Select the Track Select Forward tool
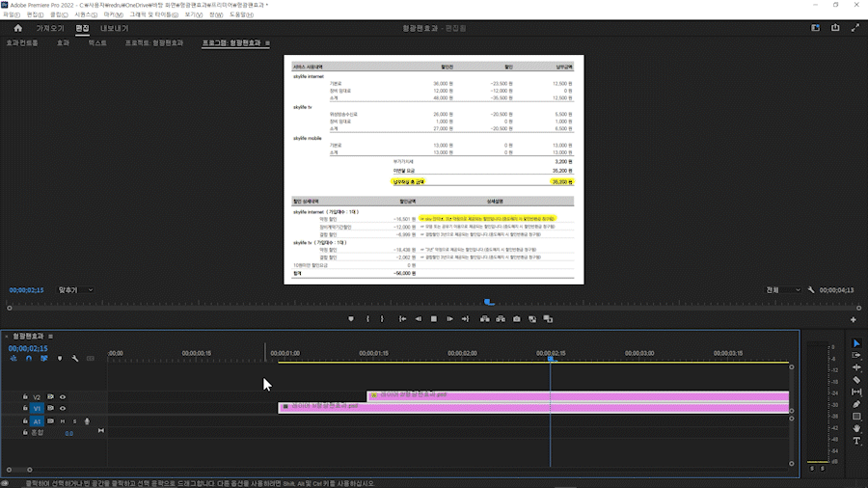This screenshot has width=868, height=488. click(856, 355)
